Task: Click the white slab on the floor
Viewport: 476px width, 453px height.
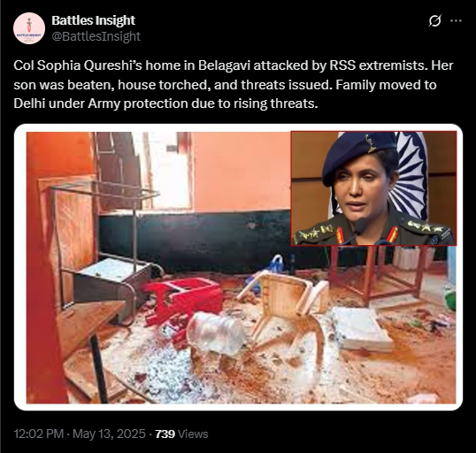Action: click(x=361, y=329)
